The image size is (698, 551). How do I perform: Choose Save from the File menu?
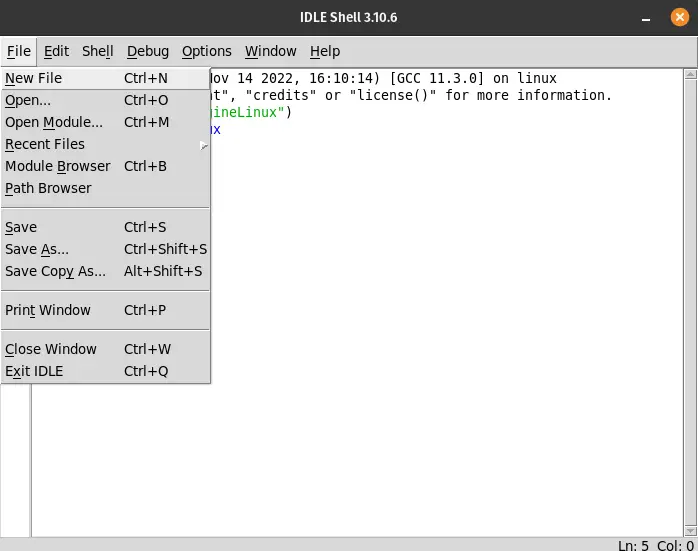click(x=106, y=227)
